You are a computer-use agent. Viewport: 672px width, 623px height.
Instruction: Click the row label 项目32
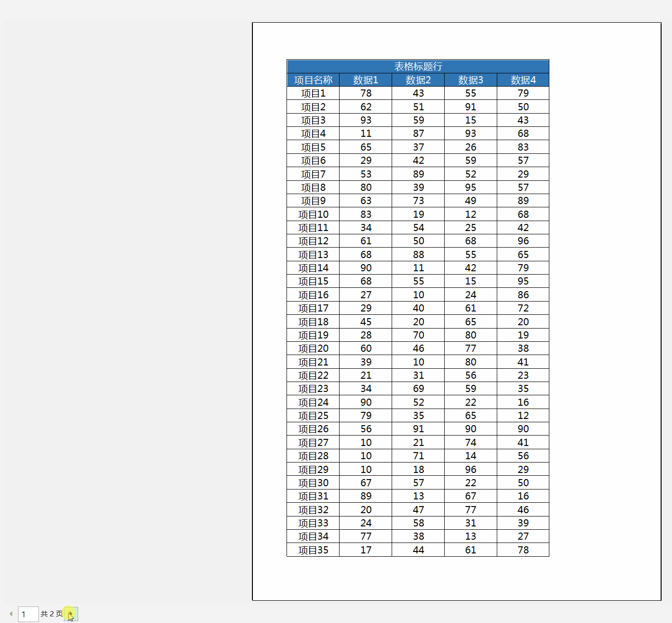(x=314, y=510)
